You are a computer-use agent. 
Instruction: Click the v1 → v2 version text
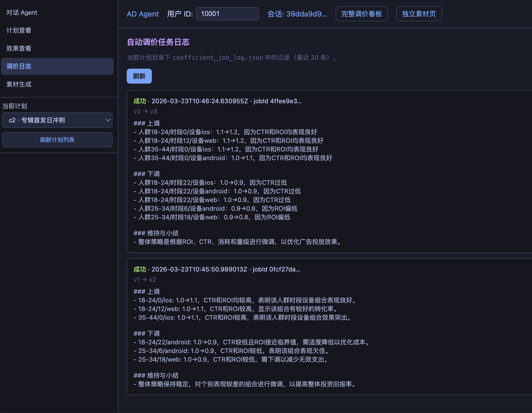click(145, 280)
